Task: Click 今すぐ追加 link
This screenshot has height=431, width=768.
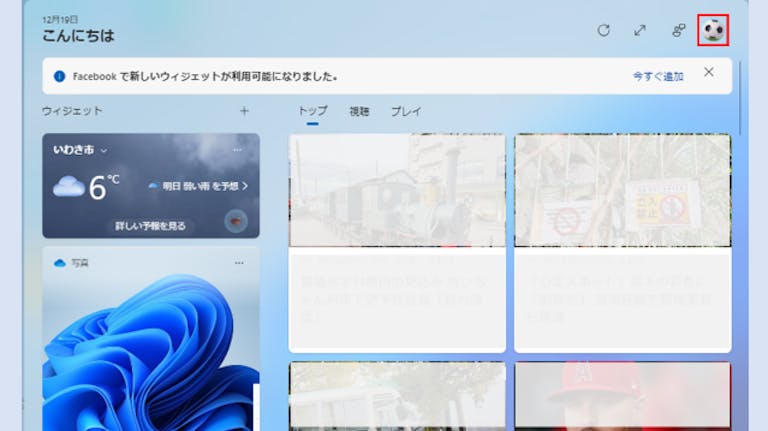Action: [x=658, y=76]
